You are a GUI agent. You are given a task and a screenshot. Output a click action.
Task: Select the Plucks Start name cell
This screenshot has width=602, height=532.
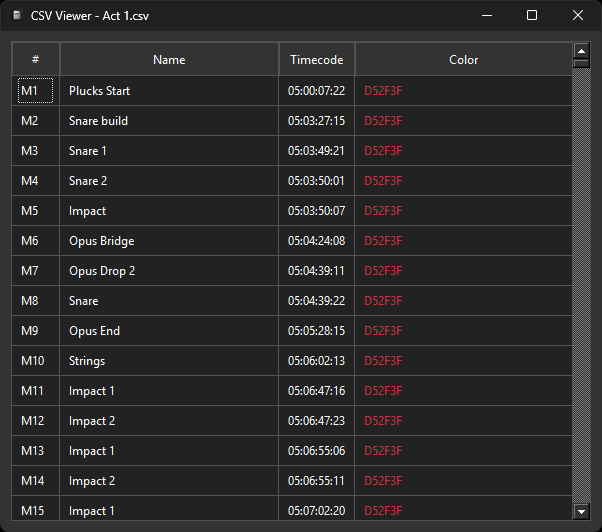pyautogui.click(x=169, y=91)
